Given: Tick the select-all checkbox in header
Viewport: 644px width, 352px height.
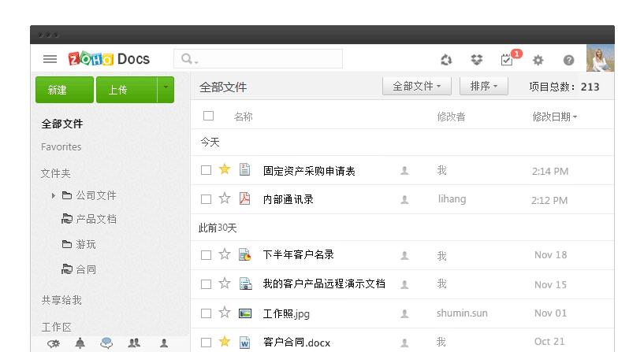Looking at the screenshot, I should pyautogui.click(x=209, y=116).
